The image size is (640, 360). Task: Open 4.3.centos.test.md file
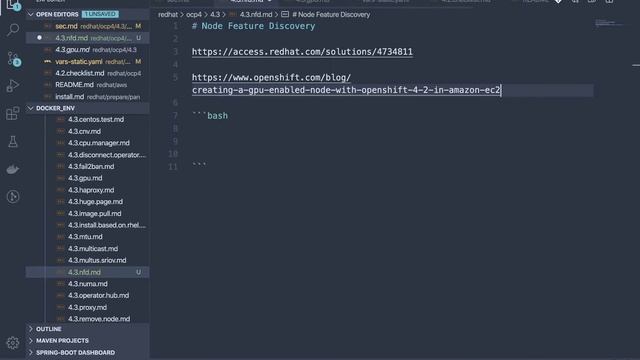[88, 120]
